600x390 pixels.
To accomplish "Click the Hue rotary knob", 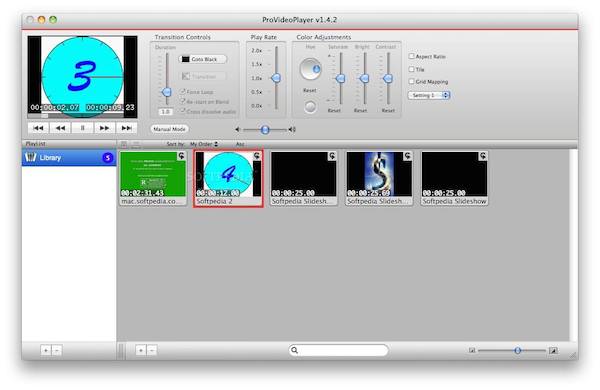I will 310,69.
